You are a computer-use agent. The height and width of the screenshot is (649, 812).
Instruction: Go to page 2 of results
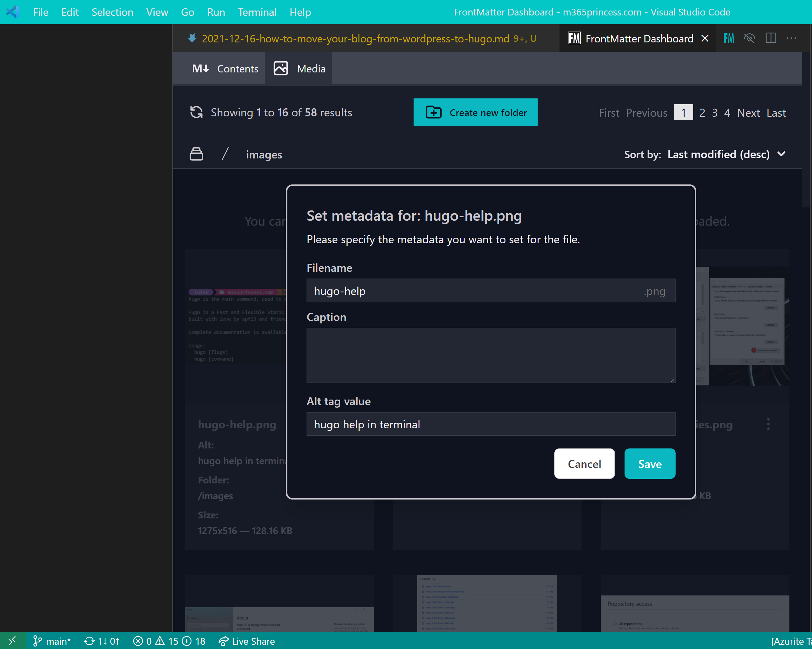pos(702,113)
